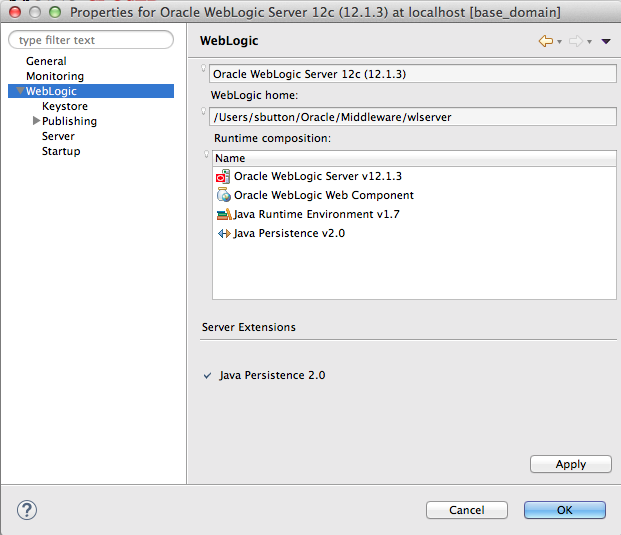This screenshot has width=621, height=535.
Task: Click the Cancel button
Action: tap(467, 510)
